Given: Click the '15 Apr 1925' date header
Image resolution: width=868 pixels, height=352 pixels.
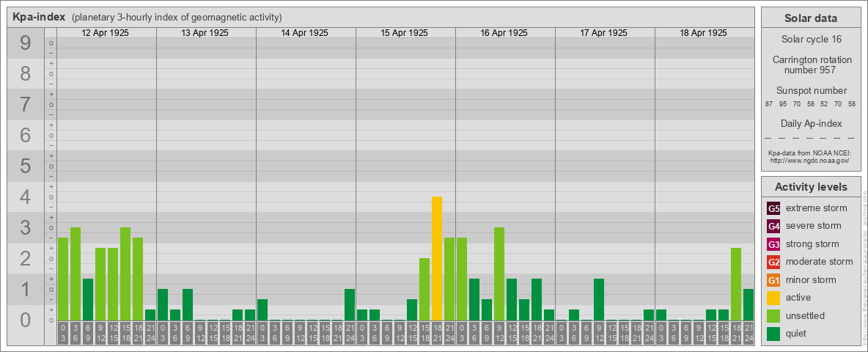Looking at the screenshot, I should click(x=404, y=33).
